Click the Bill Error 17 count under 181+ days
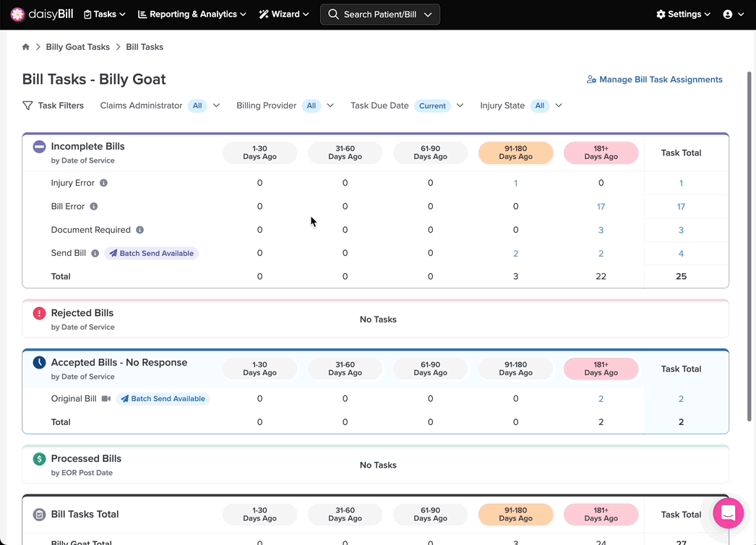Screen dimensions: 756x545 coord(601,207)
